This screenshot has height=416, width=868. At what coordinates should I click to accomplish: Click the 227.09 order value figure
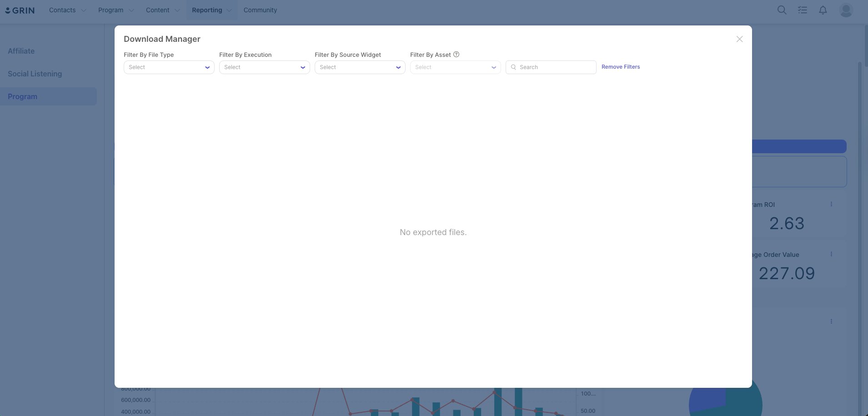tap(787, 274)
